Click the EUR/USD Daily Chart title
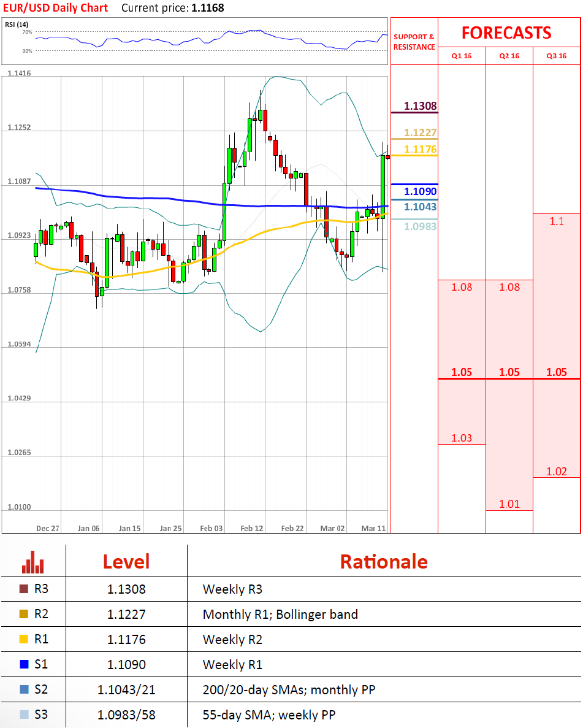The height and width of the screenshot is (728, 583). click(55, 8)
